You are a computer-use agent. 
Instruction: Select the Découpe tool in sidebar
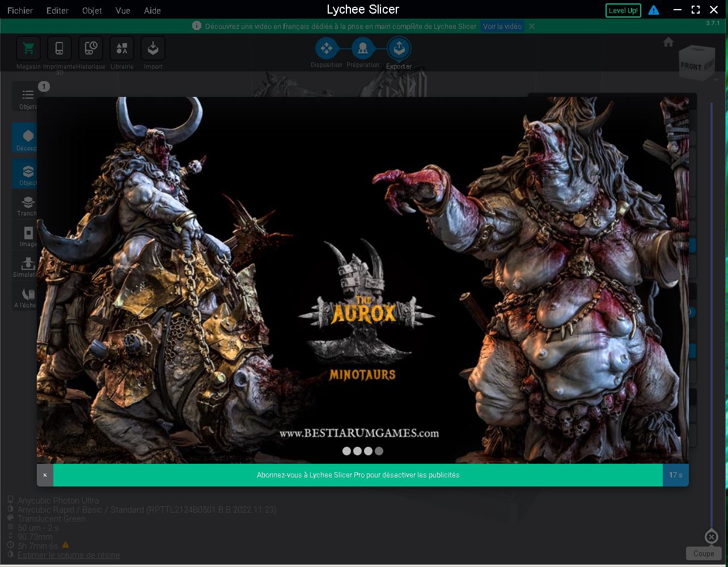tap(25, 138)
